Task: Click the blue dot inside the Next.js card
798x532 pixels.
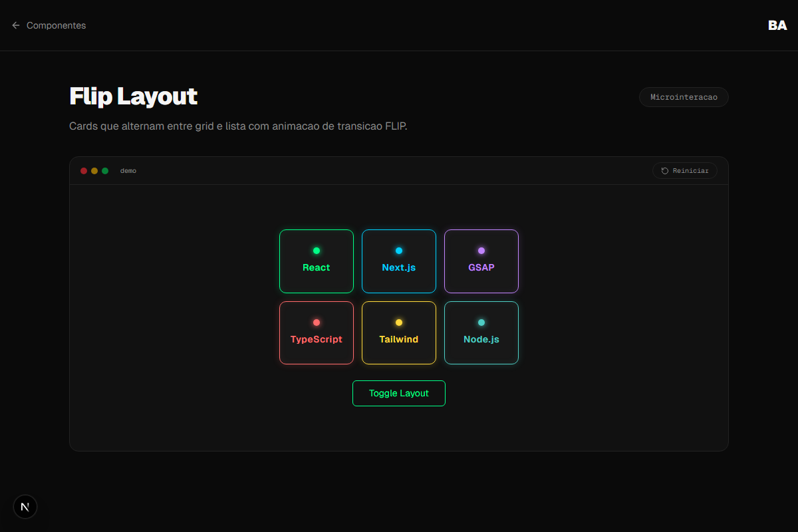Action: tap(398, 251)
